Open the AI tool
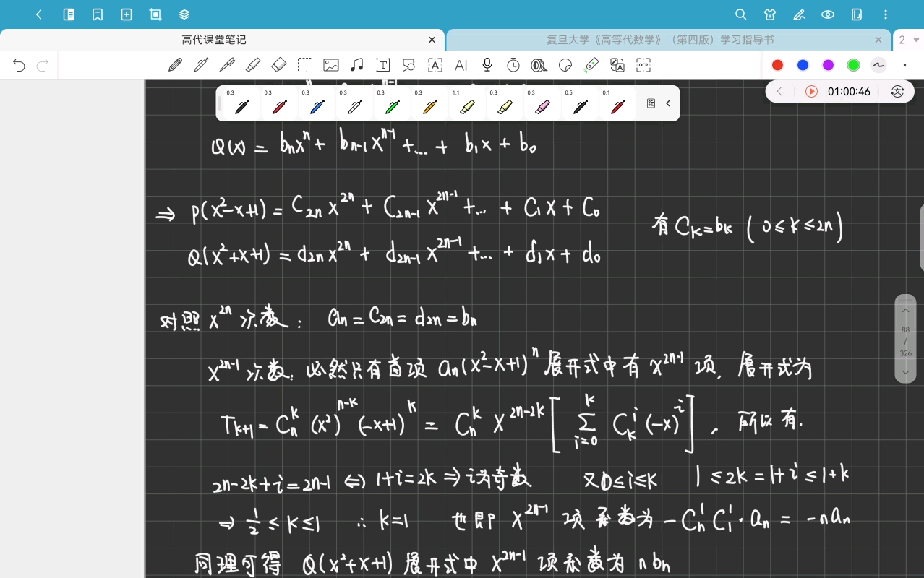924x578 pixels. click(x=461, y=65)
